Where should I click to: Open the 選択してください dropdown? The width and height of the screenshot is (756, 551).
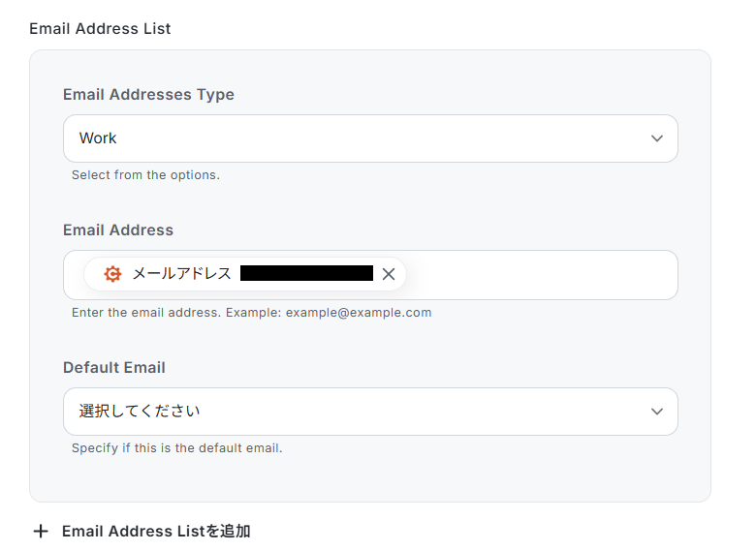point(369,412)
